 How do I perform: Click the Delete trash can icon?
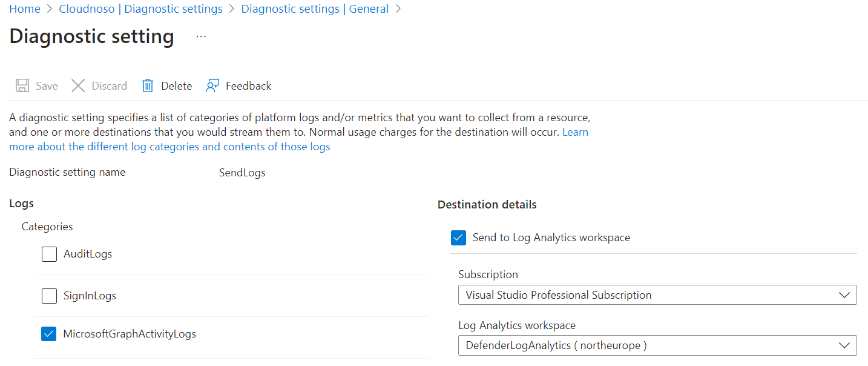(x=148, y=85)
